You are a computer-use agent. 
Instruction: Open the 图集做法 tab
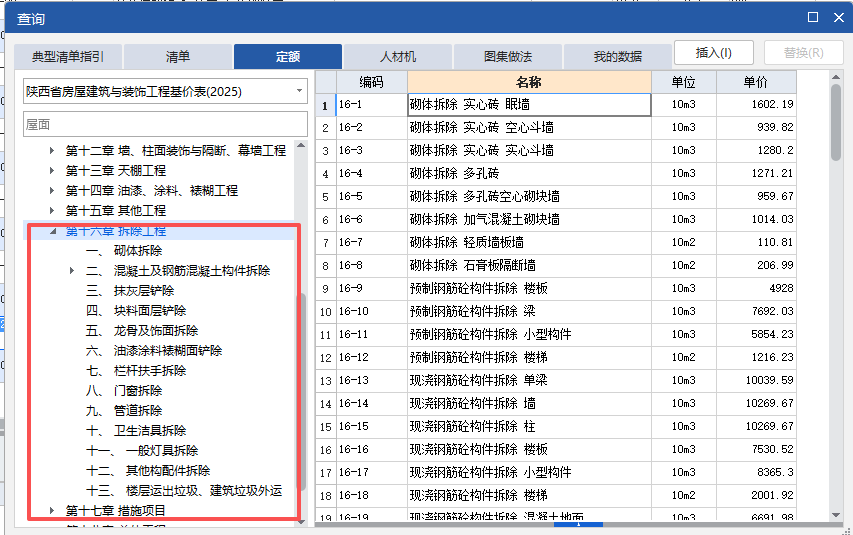(508, 57)
